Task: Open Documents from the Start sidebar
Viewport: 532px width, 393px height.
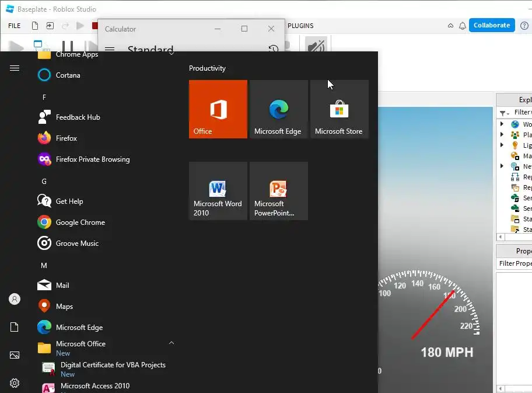Action: coord(14,327)
